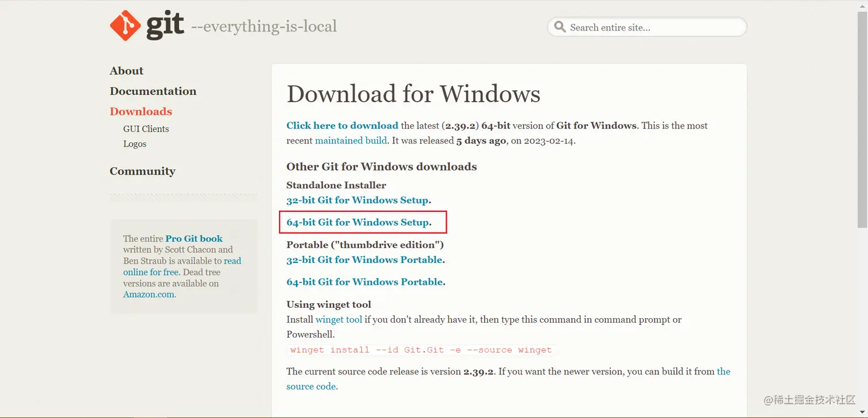The image size is (868, 418).
Task: Open the About section
Action: click(126, 71)
